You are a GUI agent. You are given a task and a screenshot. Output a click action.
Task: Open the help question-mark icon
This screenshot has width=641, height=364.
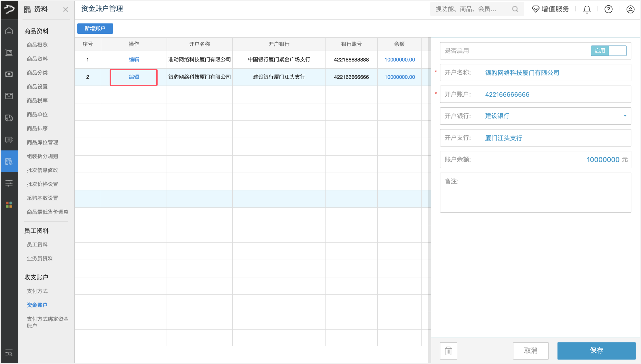pos(608,9)
